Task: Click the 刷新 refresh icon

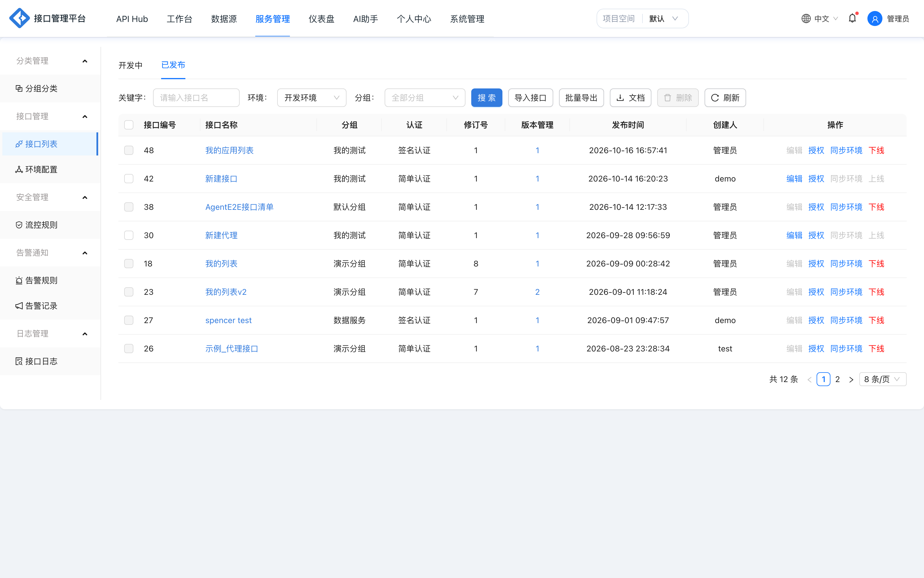Action: click(715, 98)
